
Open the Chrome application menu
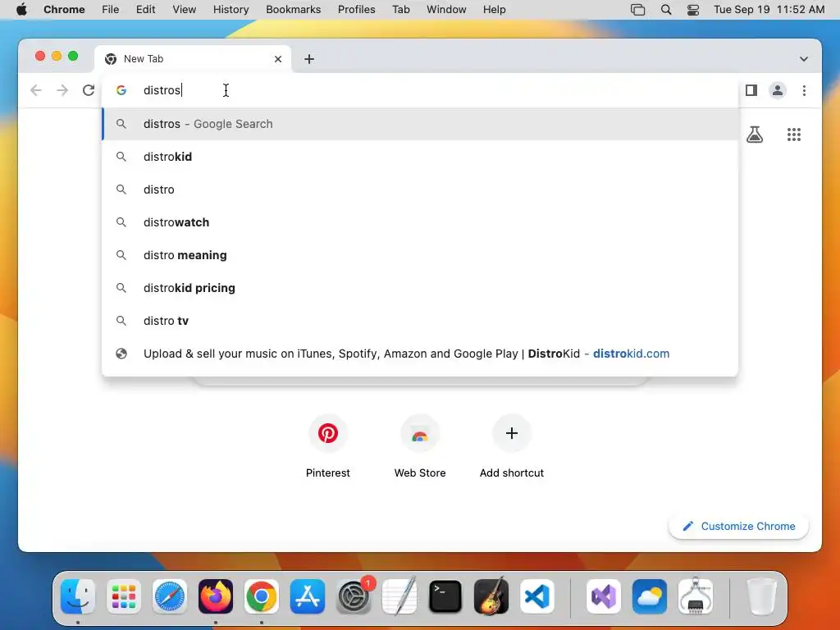tap(64, 10)
